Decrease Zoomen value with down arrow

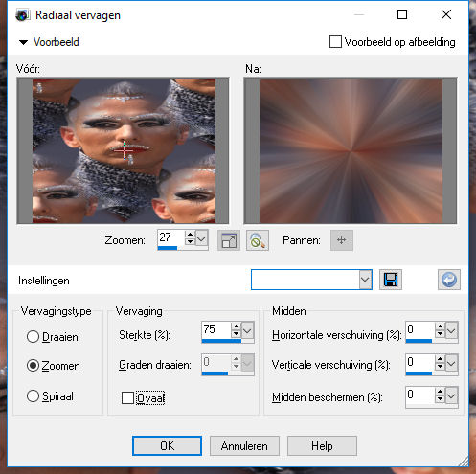tap(190, 241)
